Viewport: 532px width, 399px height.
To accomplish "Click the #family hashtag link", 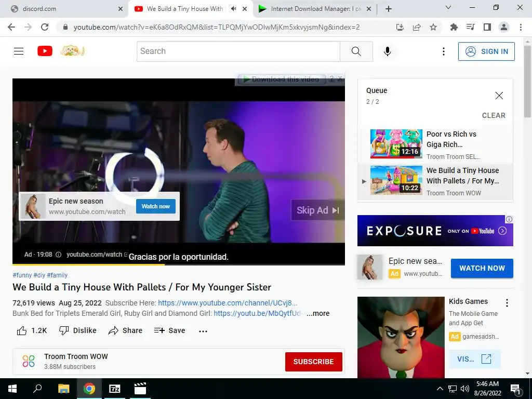I will point(57,275).
